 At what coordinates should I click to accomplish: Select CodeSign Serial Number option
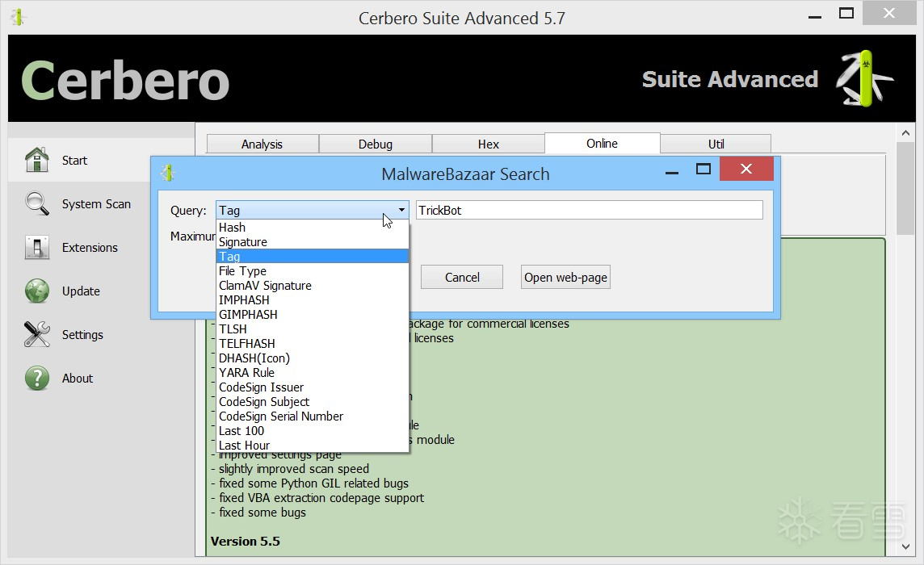coord(313,416)
